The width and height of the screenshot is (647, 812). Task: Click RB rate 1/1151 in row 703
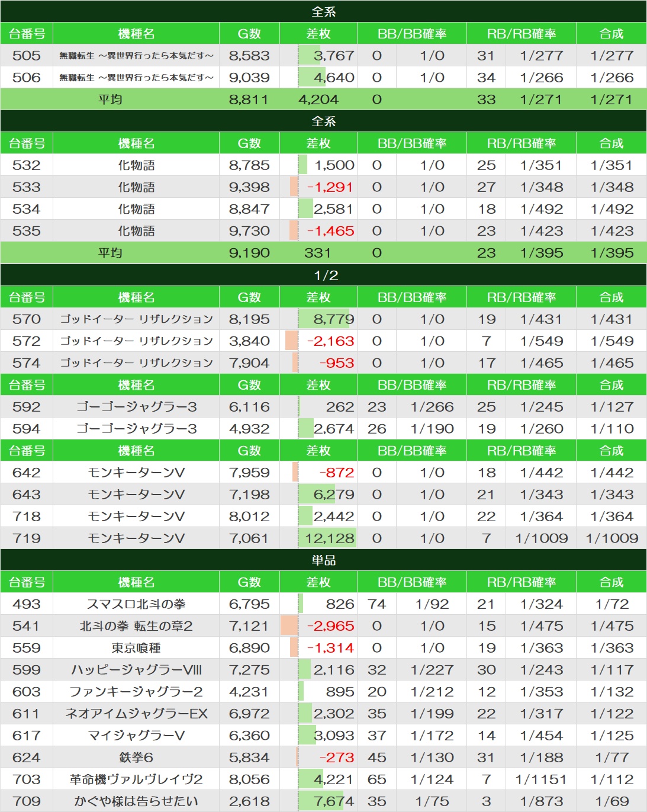click(541, 779)
